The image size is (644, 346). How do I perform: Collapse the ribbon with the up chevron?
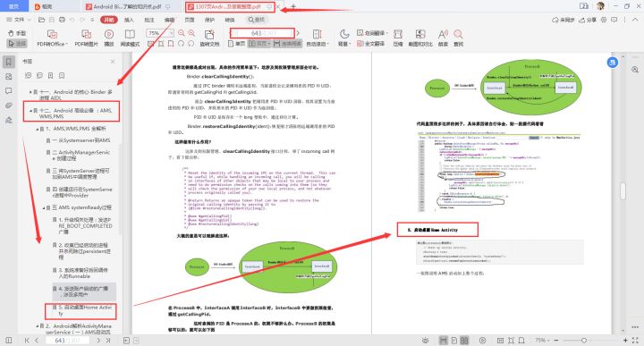(635, 20)
